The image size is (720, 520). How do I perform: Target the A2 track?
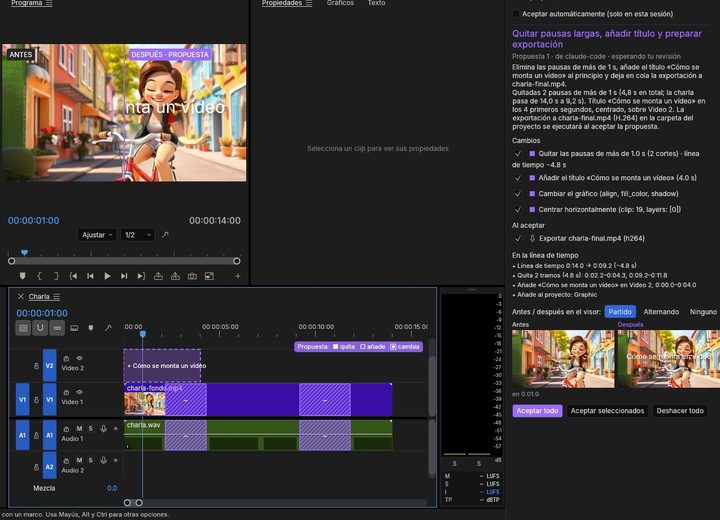(x=50, y=467)
